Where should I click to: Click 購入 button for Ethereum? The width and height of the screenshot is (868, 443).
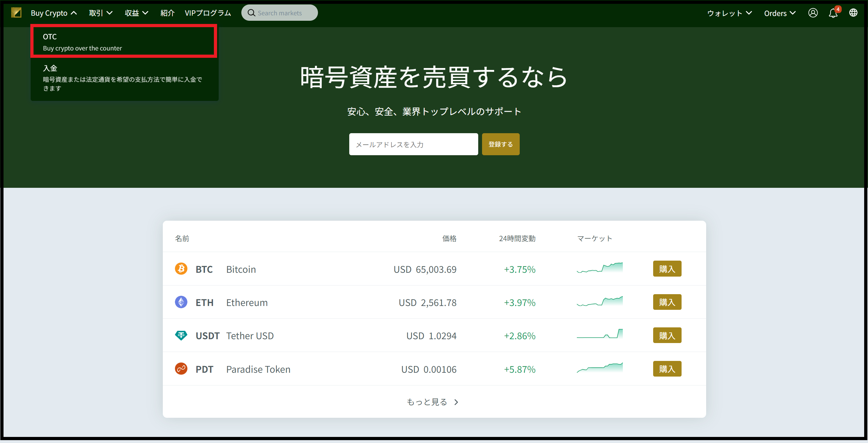coord(667,302)
